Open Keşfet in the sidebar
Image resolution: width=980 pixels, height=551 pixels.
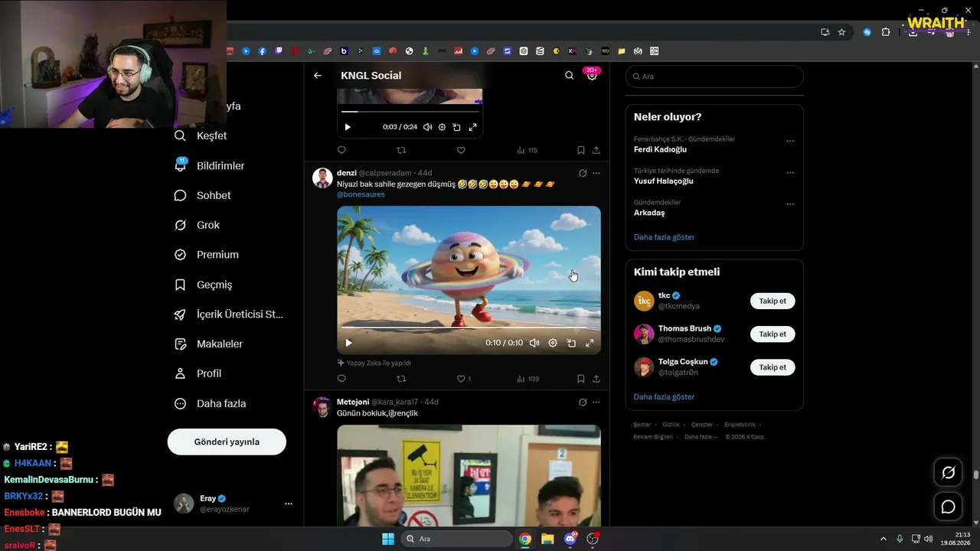(x=201, y=135)
